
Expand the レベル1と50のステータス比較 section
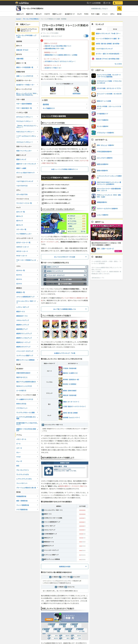[65, 257]
